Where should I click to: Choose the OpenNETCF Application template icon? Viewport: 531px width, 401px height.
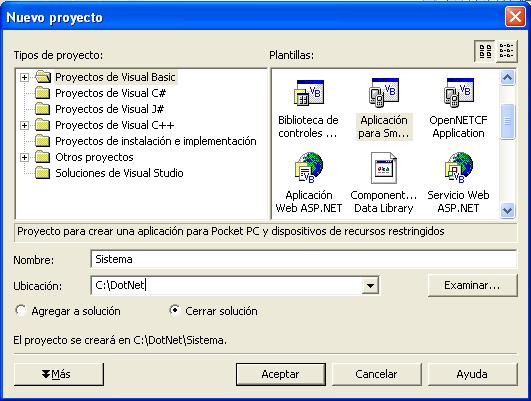459,92
